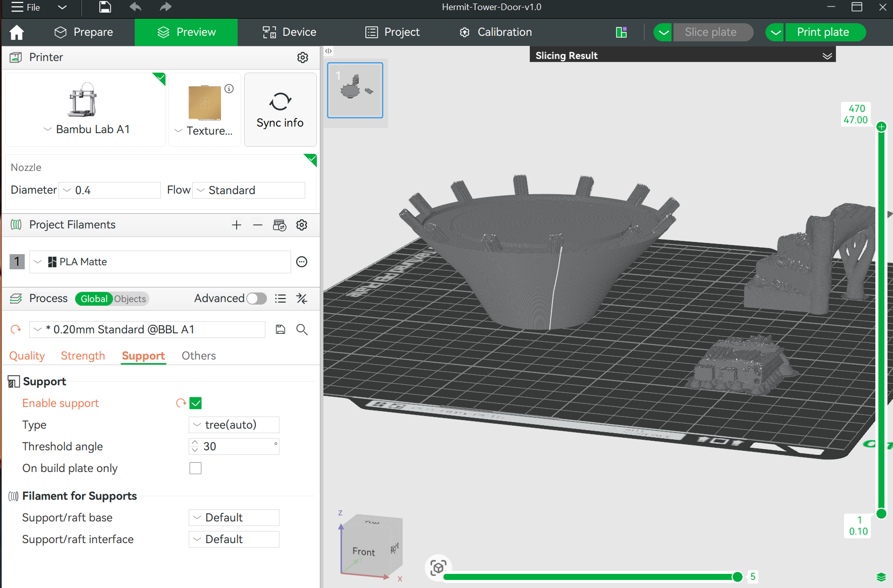Click the save file icon in title bar
Screen dimensions: 893x588
105,7
